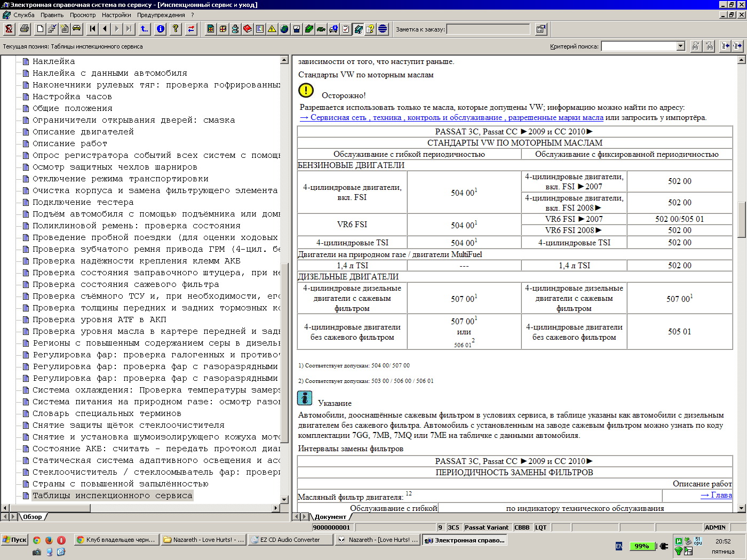
Task: Click the order note input field
Action: coord(488,29)
